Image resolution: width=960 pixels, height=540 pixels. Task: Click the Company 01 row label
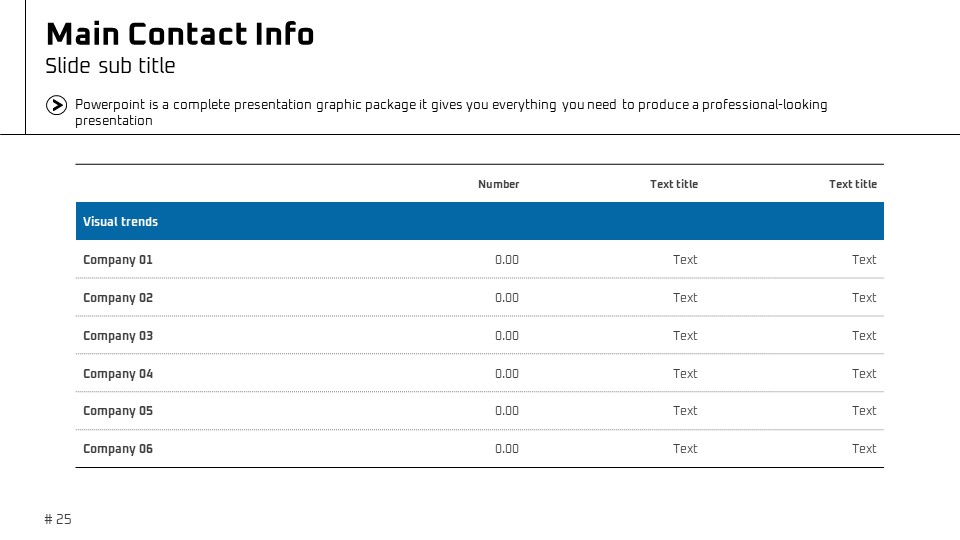(118, 260)
